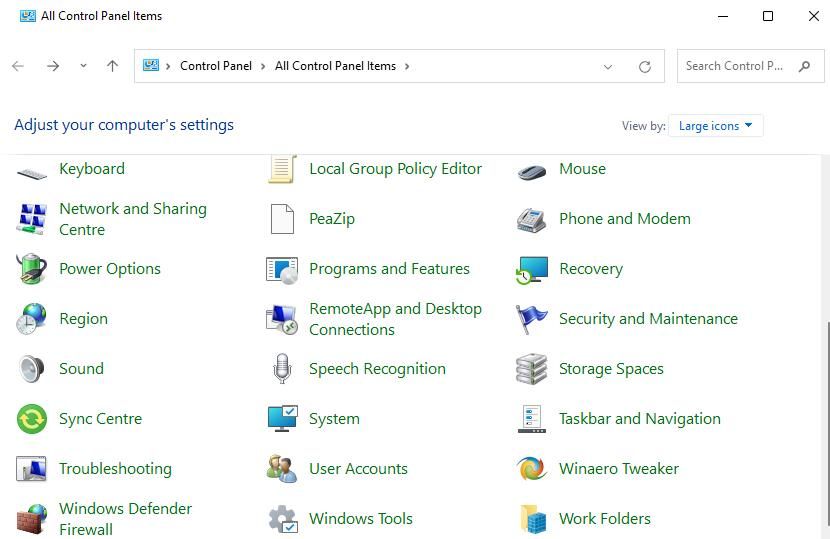
Task: Click the System text link
Action: tap(334, 419)
